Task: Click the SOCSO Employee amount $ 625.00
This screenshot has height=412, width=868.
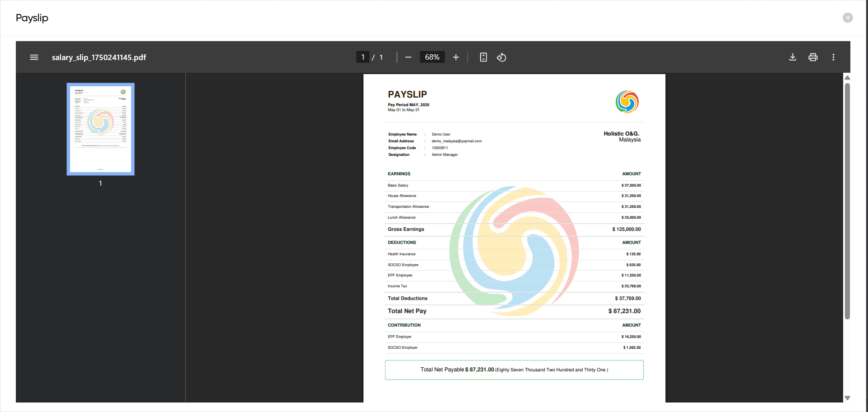Action: click(x=633, y=265)
